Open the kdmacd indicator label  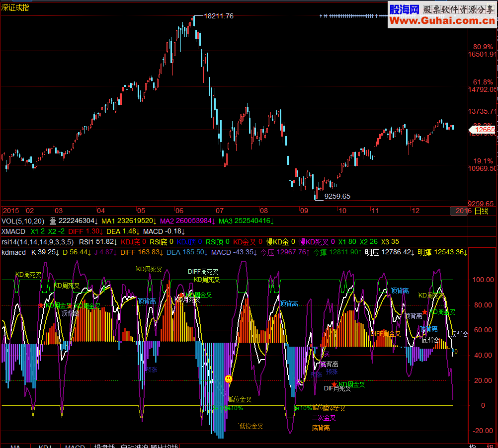click(x=13, y=252)
